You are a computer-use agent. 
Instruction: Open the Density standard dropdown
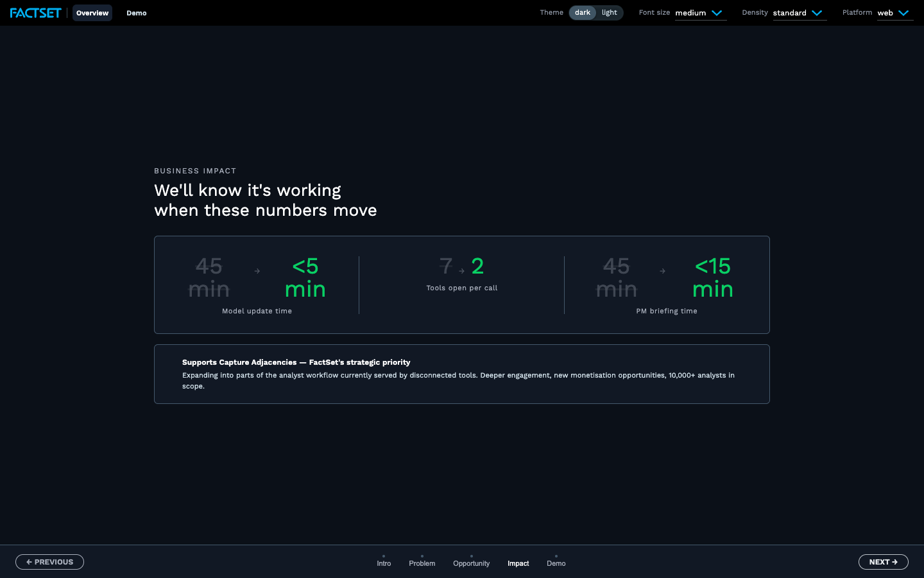click(x=800, y=13)
